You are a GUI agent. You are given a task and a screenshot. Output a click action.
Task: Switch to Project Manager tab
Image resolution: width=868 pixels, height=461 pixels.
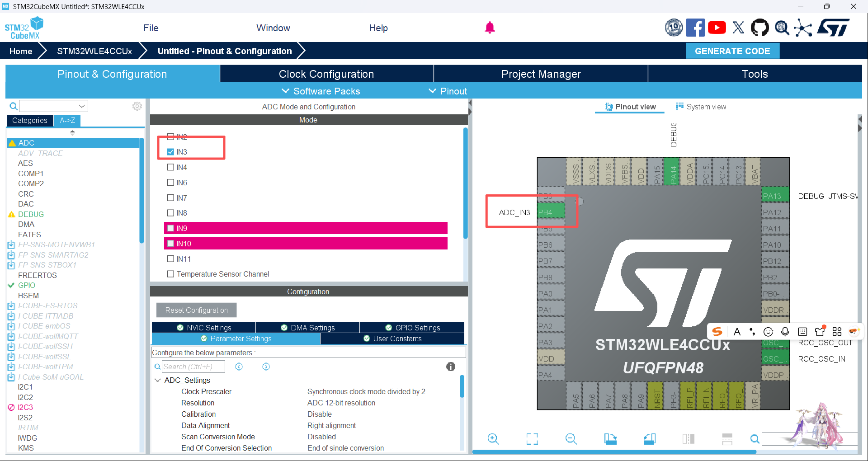click(x=541, y=74)
